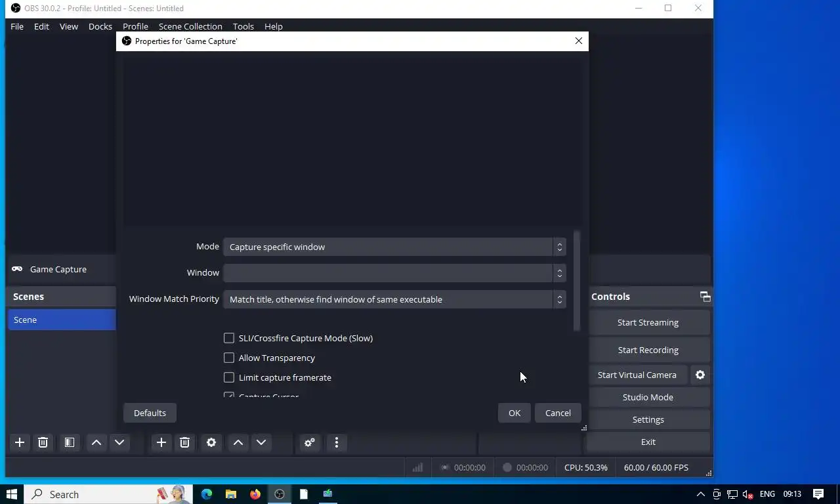Open source properties gear in Sources toolbar
Image resolution: width=840 pixels, height=504 pixels.
click(211, 442)
